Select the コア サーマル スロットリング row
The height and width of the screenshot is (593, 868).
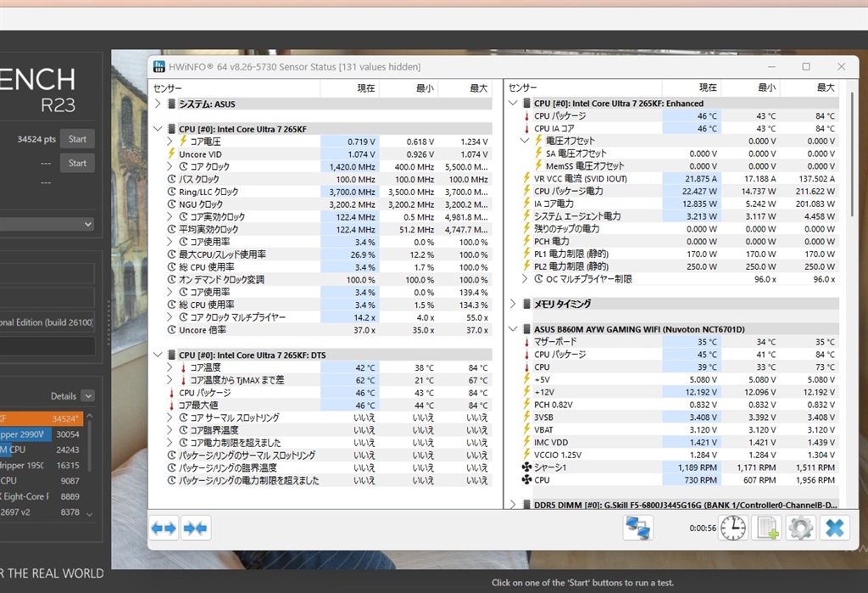(329, 418)
